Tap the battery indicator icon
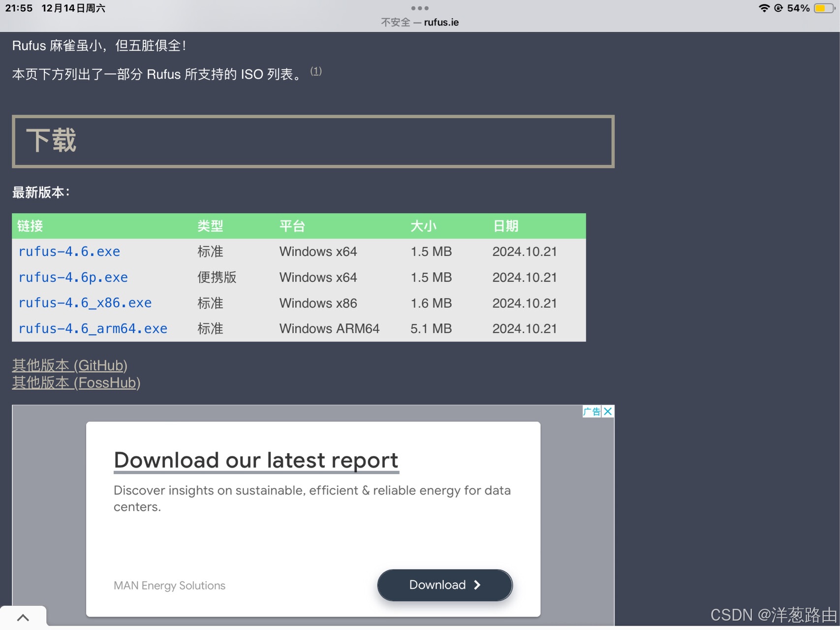 click(x=824, y=8)
